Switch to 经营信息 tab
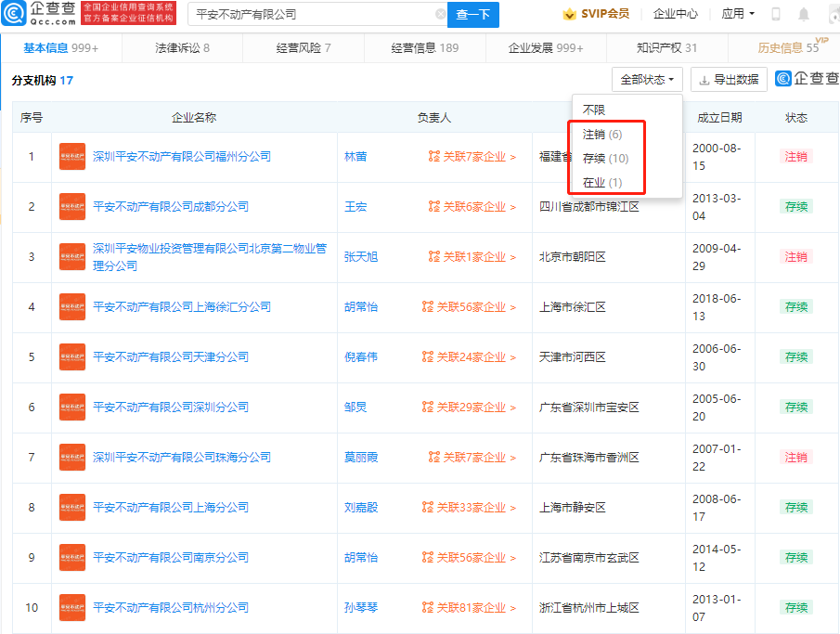The width and height of the screenshot is (840, 634). pyautogui.click(x=425, y=48)
